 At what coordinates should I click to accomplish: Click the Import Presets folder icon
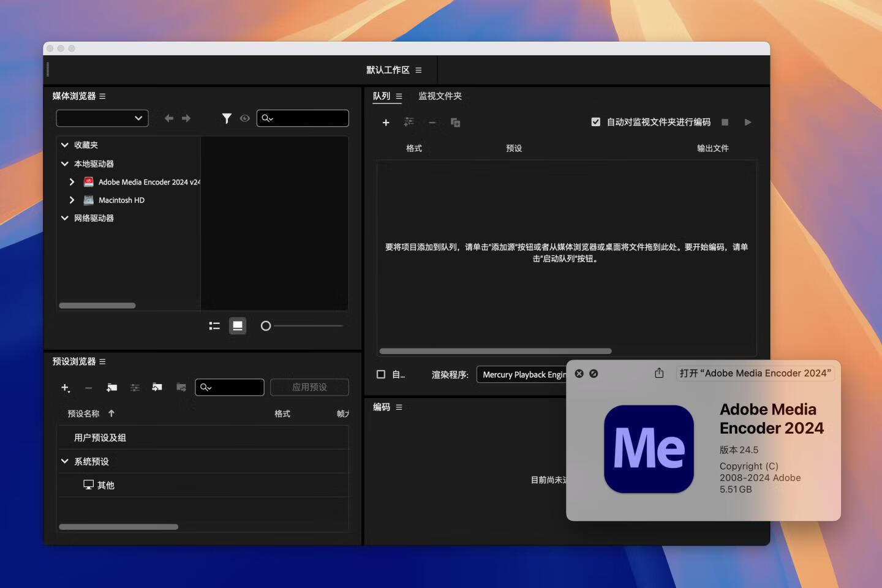157,387
